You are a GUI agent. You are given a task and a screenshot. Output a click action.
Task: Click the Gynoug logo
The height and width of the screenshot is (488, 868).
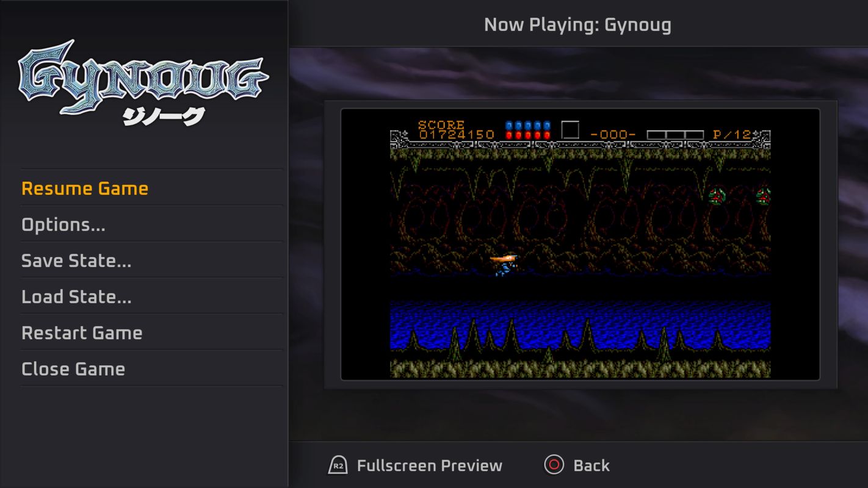[143, 82]
